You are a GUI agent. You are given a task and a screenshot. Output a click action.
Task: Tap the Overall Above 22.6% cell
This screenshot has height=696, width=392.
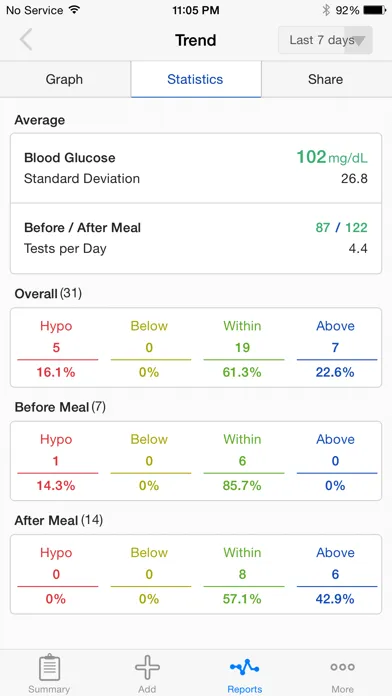coord(336,348)
